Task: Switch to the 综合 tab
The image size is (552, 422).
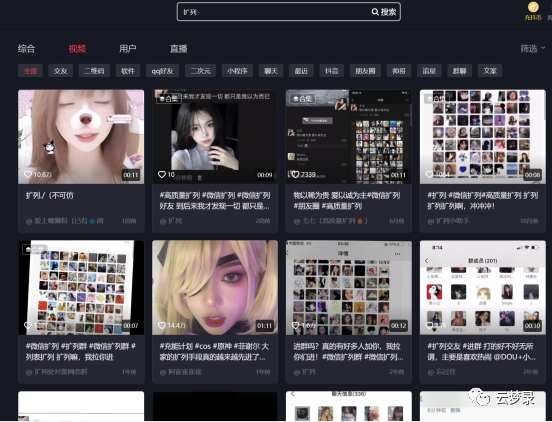Action: pyautogui.click(x=26, y=49)
